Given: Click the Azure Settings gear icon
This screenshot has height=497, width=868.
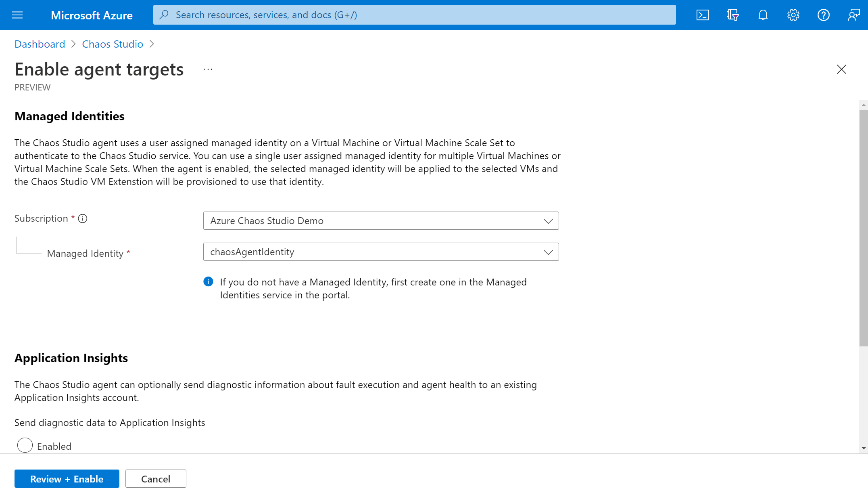Looking at the screenshot, I should tap(793, 15).
